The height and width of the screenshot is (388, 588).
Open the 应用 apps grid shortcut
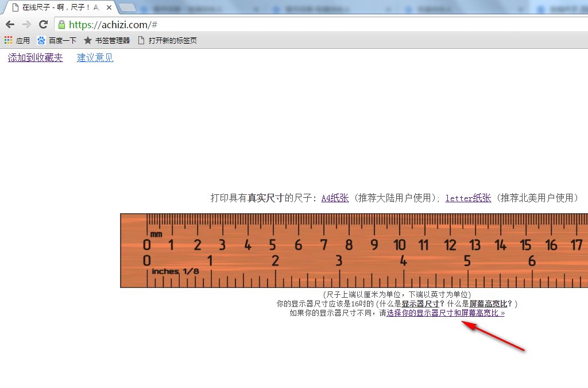tap(17, 41)
